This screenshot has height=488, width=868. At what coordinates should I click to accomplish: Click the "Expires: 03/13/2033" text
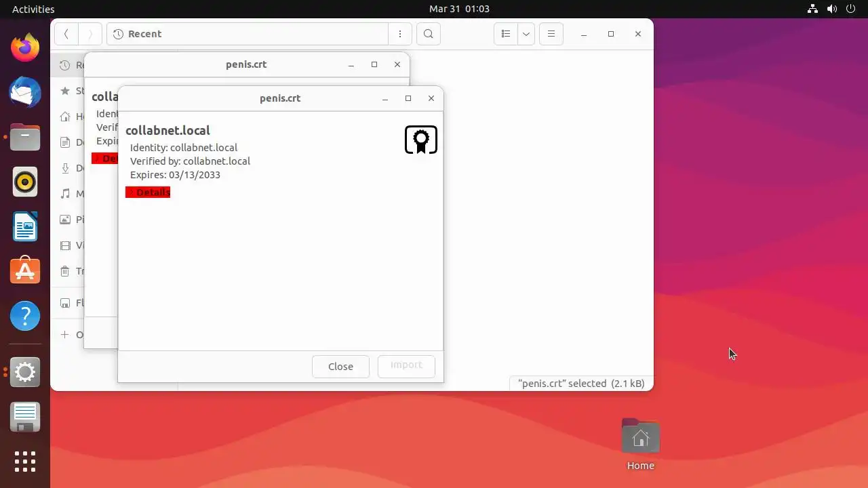(x=175, y=175)
